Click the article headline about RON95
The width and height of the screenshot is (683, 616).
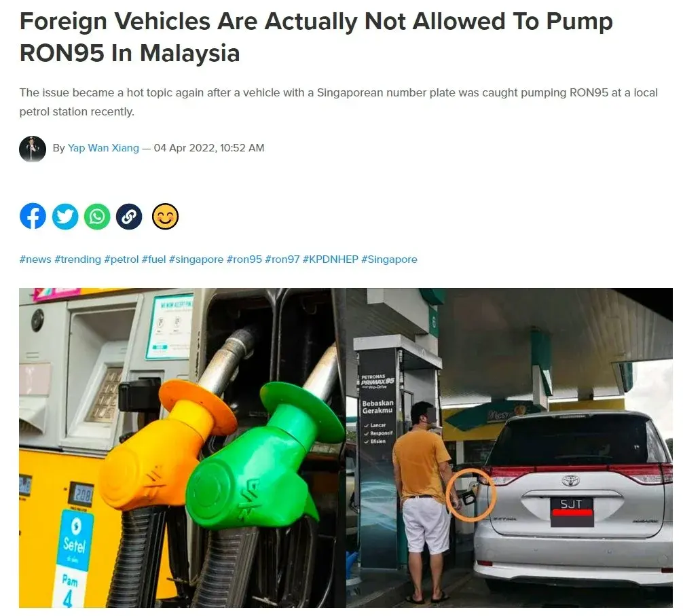pos(316,37)
